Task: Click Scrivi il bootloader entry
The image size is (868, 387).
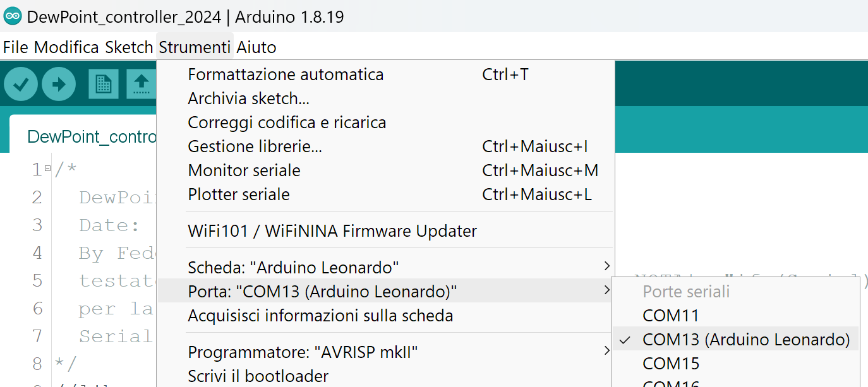Action: 258,376
